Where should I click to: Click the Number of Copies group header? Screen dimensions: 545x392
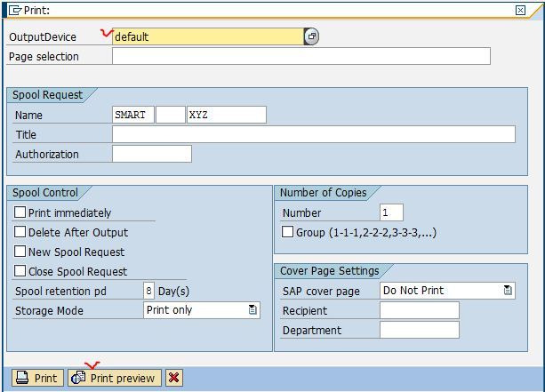click(x=324, y=193)
